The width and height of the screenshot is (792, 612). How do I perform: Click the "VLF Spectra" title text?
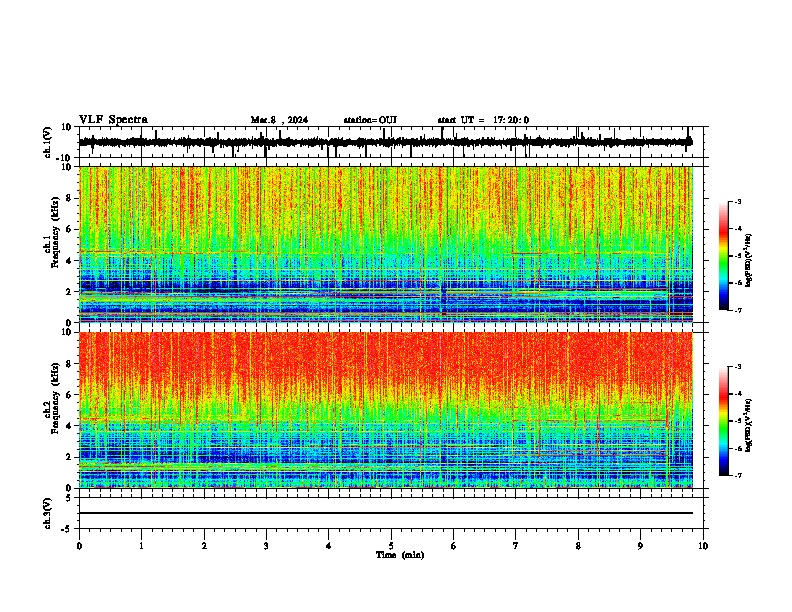click(113, 120)
